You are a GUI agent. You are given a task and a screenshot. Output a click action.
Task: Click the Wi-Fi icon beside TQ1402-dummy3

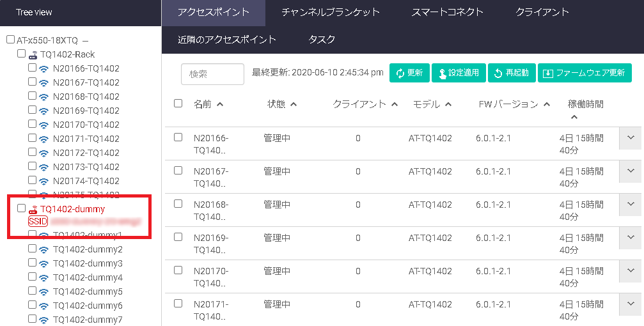[x=43, y=264]
